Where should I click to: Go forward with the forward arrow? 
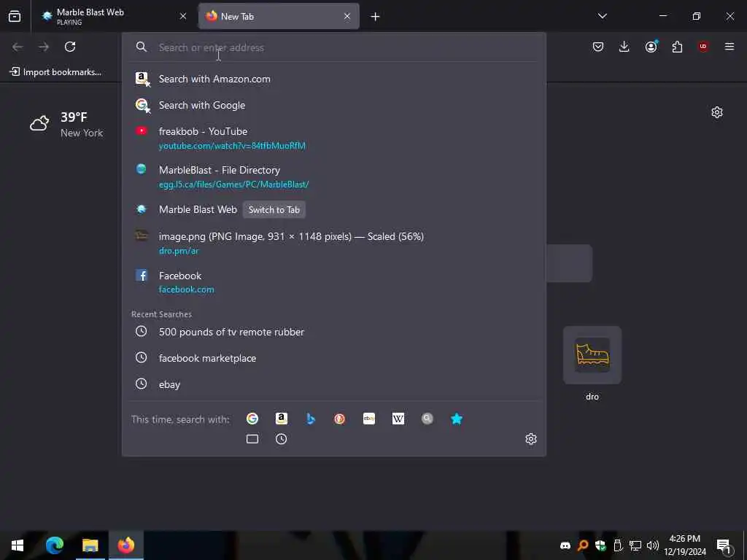click(x=44, y=47)
